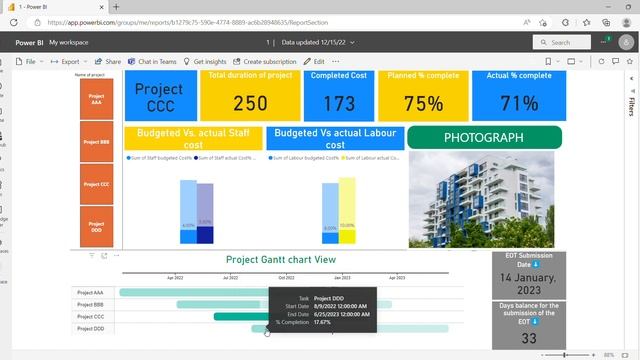Click the Staff budgeted cost light blue bar
Viewport: 640px width, 360px height.
[x=188, y=204]
